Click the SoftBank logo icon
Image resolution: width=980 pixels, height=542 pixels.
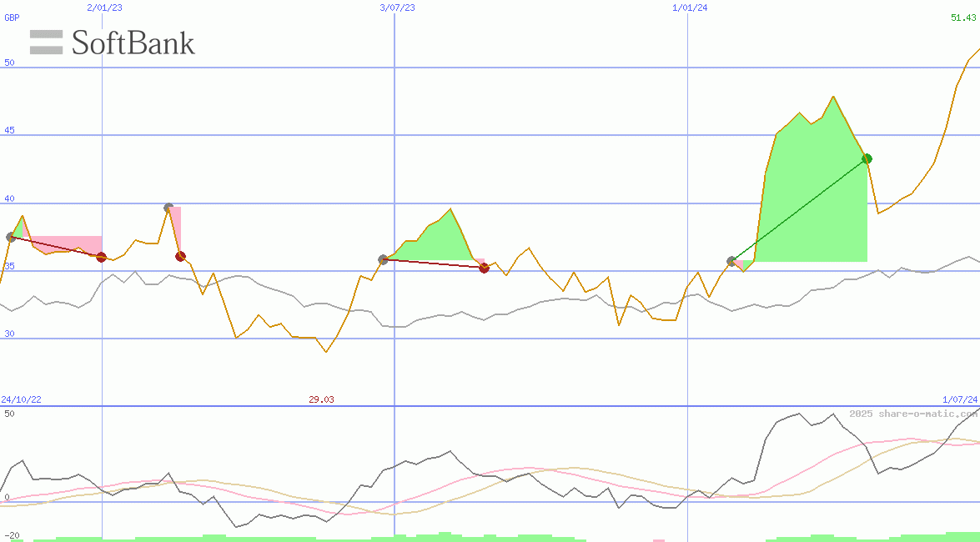[46, 43]
